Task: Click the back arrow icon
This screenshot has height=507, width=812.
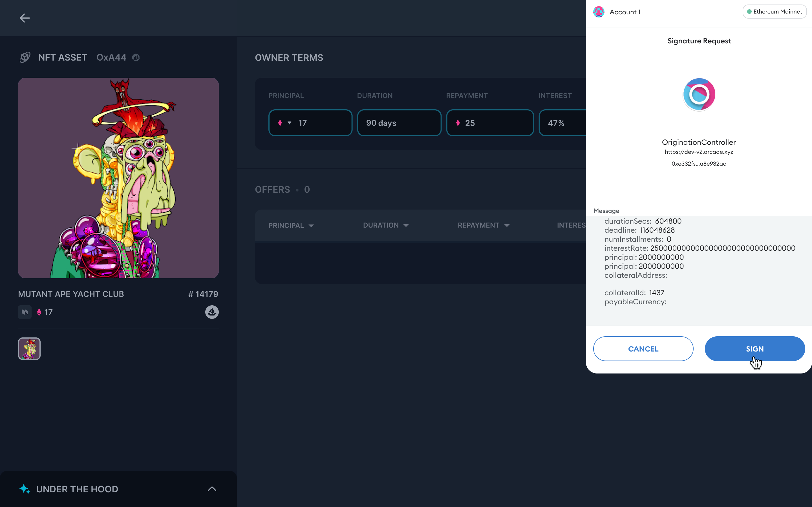Action: click(25, 18)
